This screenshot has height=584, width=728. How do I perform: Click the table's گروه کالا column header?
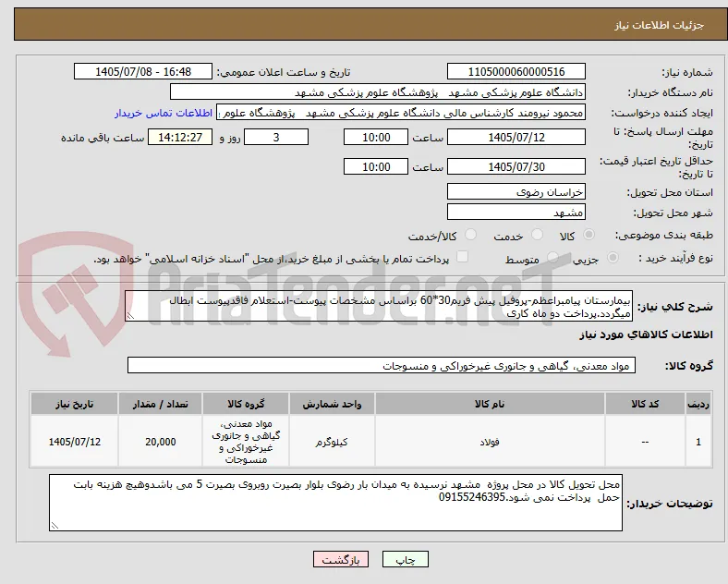pos(246,404)
